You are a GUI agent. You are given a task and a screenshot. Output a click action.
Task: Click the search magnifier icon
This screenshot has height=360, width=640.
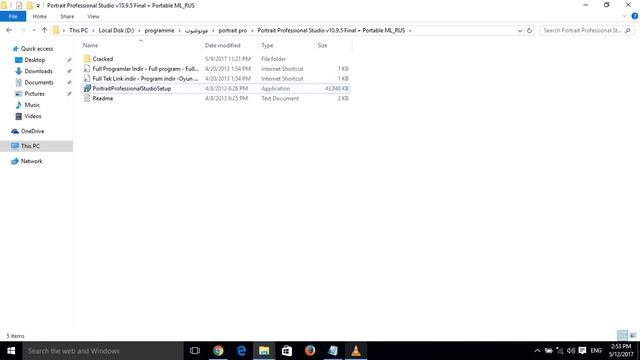point(628,30)
